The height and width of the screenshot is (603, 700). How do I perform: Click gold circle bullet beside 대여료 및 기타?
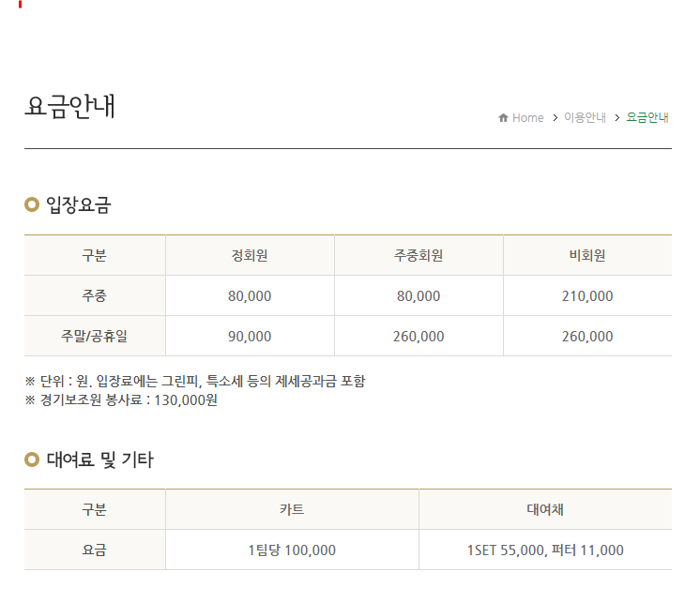tap(32, 460)
